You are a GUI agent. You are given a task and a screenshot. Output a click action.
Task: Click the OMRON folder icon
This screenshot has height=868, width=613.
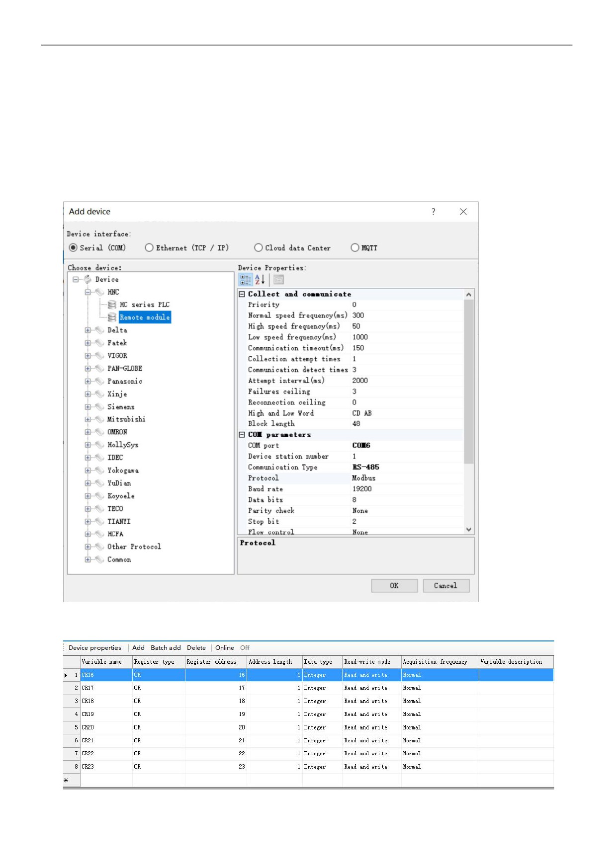pos(100,432)
